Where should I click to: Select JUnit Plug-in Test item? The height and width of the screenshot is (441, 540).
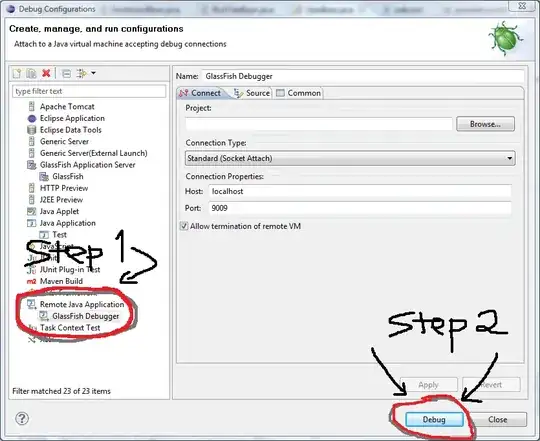[70, 270]
